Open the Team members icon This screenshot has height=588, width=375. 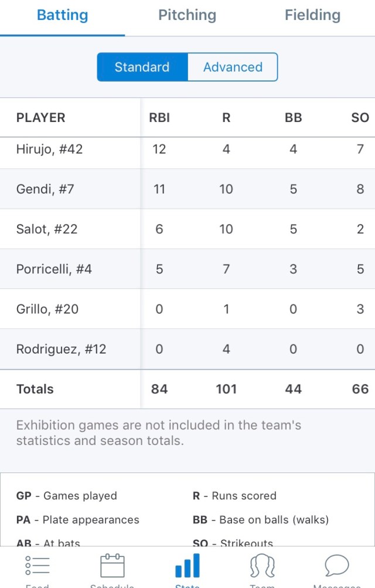pos(262,567)
